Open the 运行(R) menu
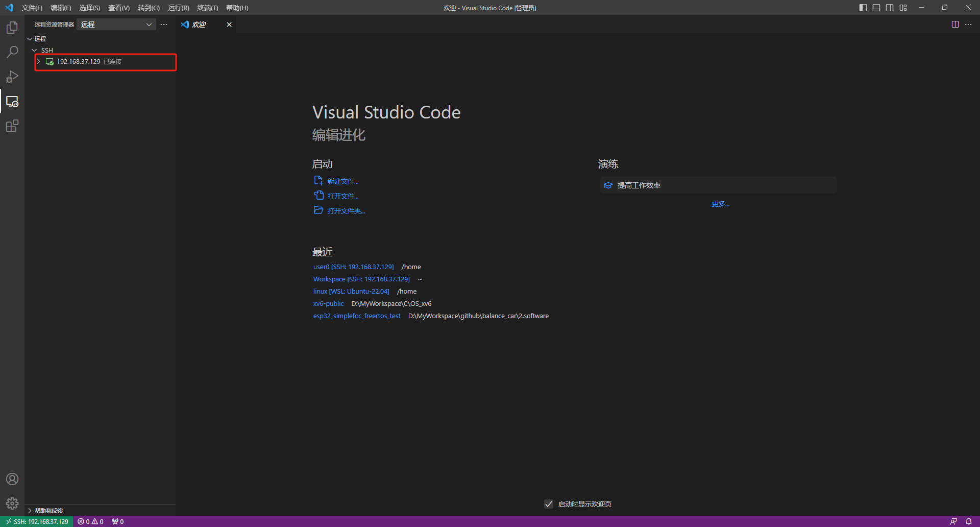980x527 pixels. 178,8
